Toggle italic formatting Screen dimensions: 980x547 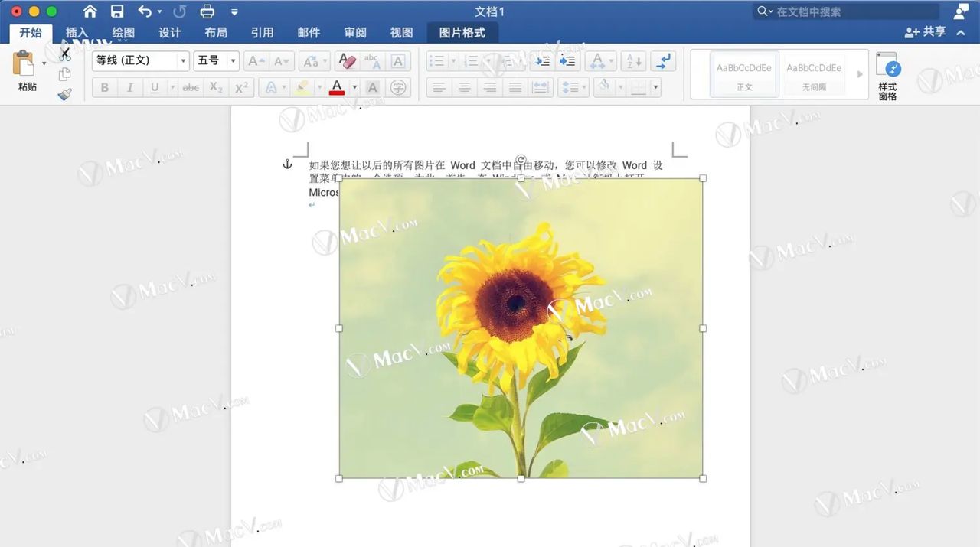[130, 86]
